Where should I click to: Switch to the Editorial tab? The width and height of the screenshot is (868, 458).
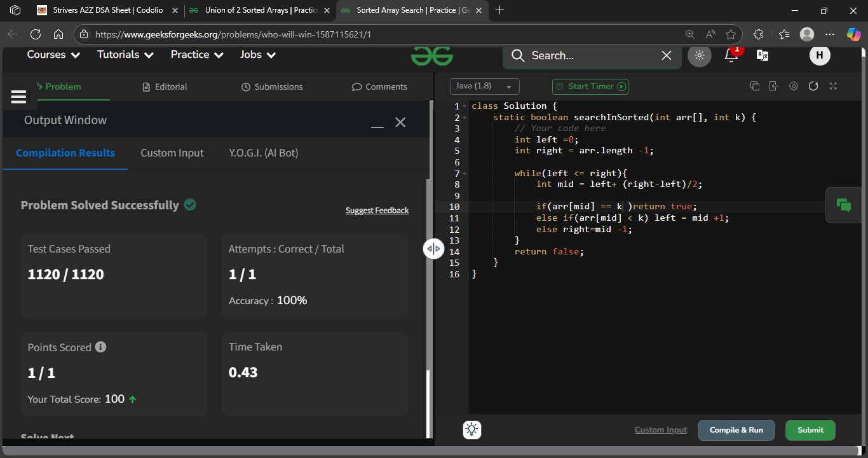(165, 87)
